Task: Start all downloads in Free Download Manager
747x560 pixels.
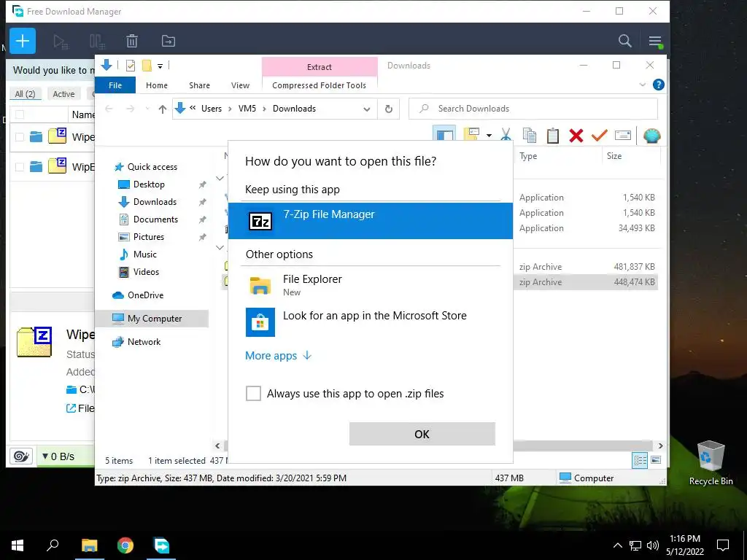Action: (61, 42)
